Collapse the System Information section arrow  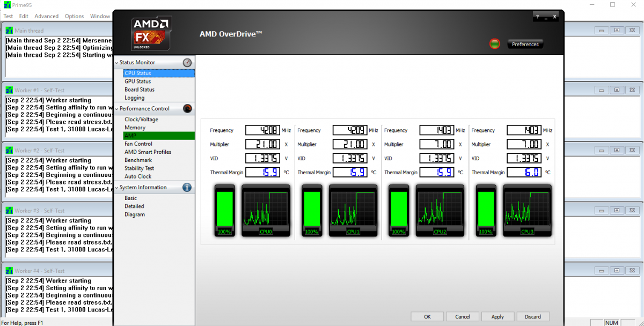(116, 188)
